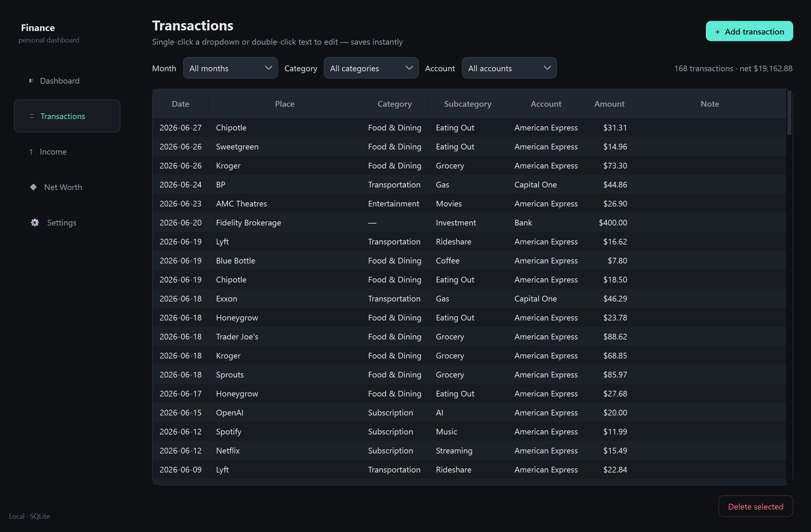Open the Dashboard page
The width and height of the screenshot is (811, 532).
coord(67,81)
